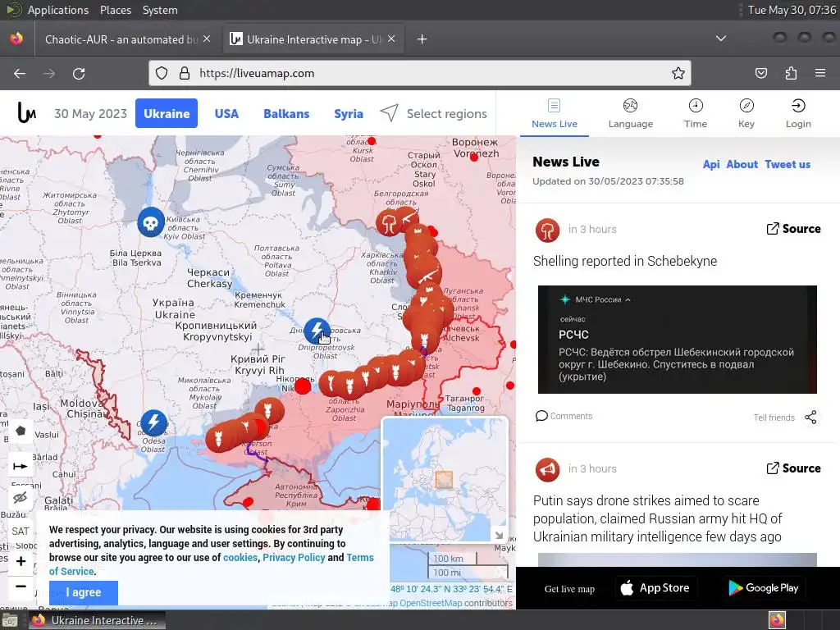Open the Select regions chooser
Image resolution: width=840 pixels, height=630 pixels.
(433, 113)
